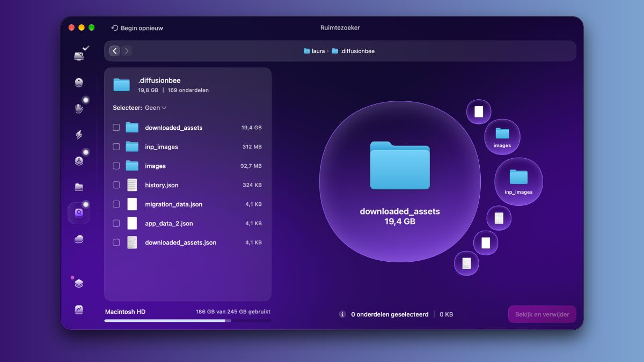Click the '324 KB' size value
644x362 pixels.
click(252, 185)
